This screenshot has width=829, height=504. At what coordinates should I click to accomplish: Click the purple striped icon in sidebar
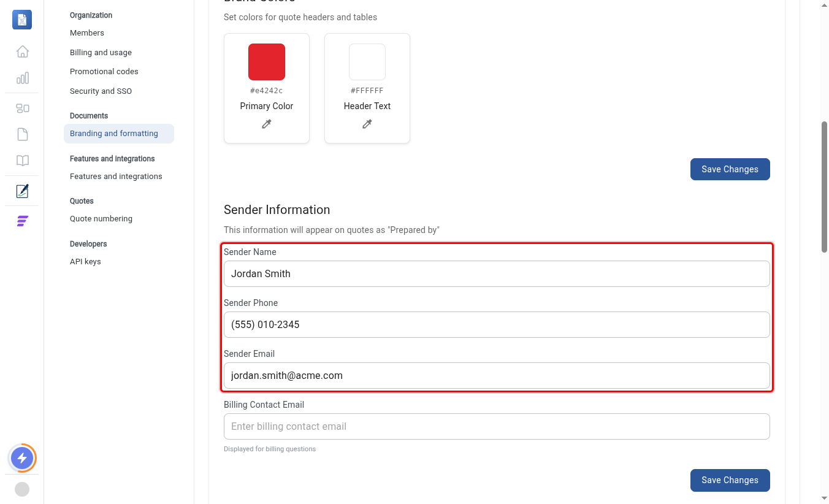(22, 221)
